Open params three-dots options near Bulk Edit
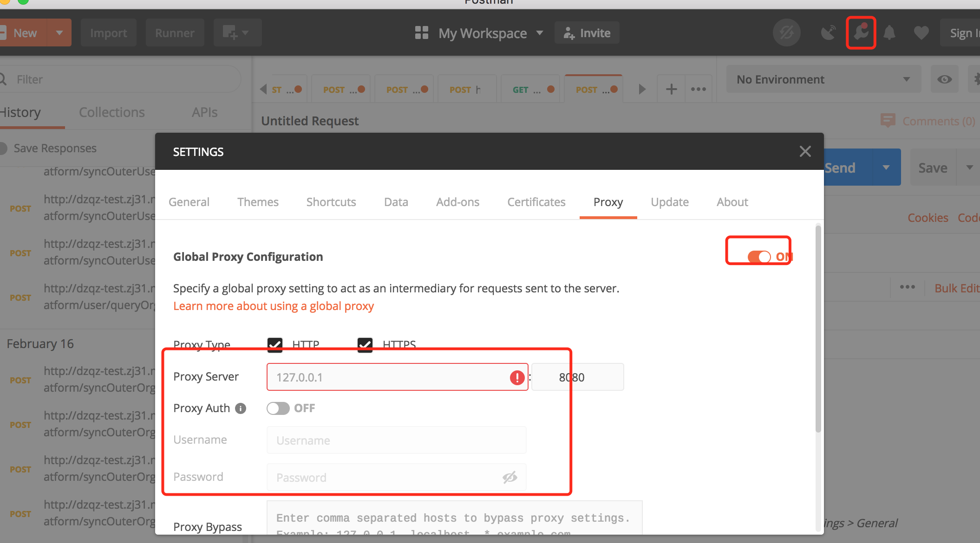The width and height of the screenshot is (980, 543). (x=907, y=287)
